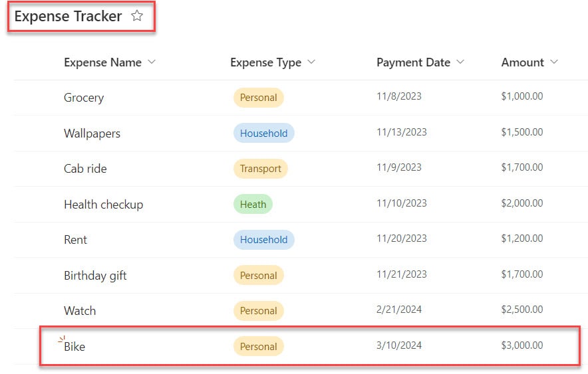Select the 2/21/2024 payment date cell
Screen dimensions: 588x374
[x=399, y=310]
